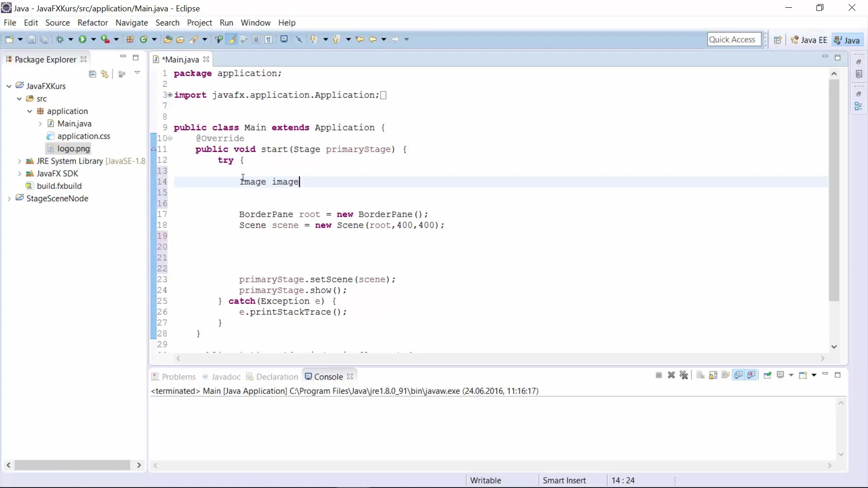Open the Project menu

point(199,23)
